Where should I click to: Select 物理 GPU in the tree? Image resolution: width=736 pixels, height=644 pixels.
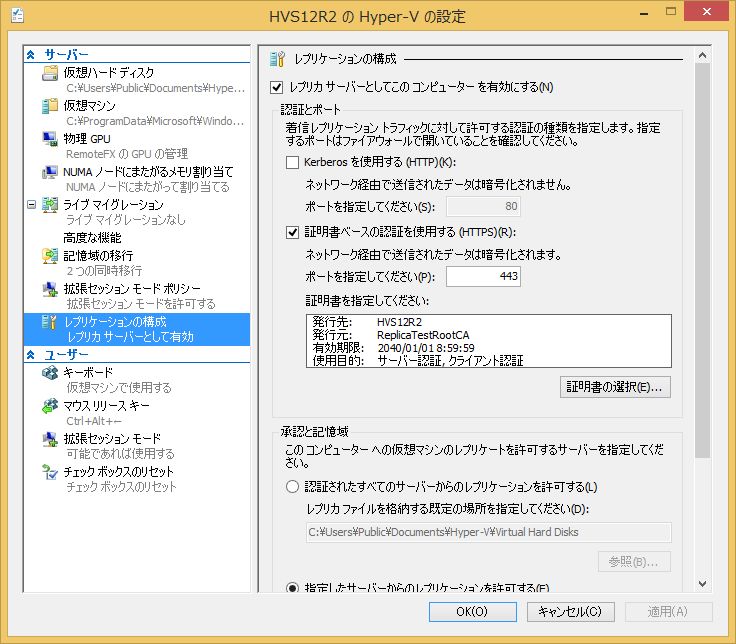(x=87, y=139)
